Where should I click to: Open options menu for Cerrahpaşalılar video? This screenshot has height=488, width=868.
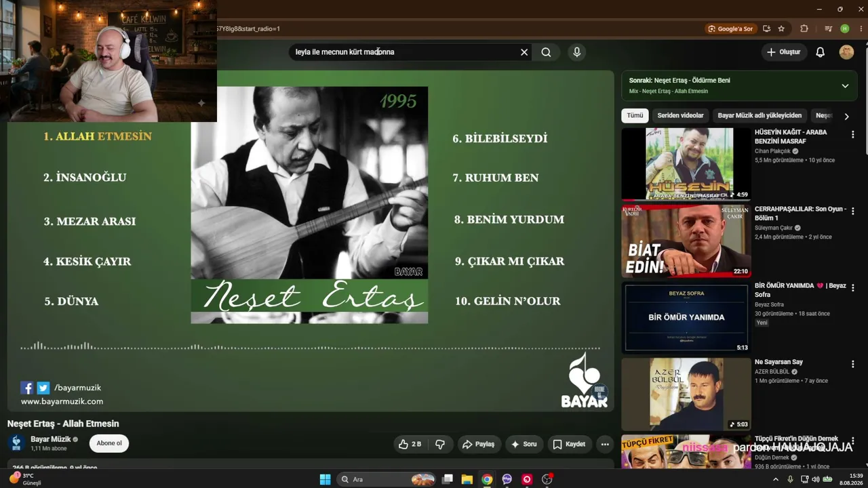853,211
